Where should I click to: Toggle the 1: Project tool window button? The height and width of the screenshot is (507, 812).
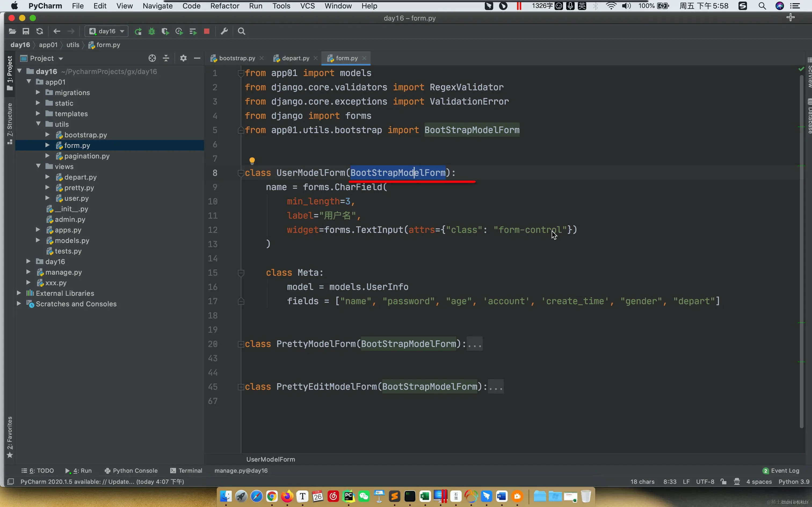[x=10, y=73]
